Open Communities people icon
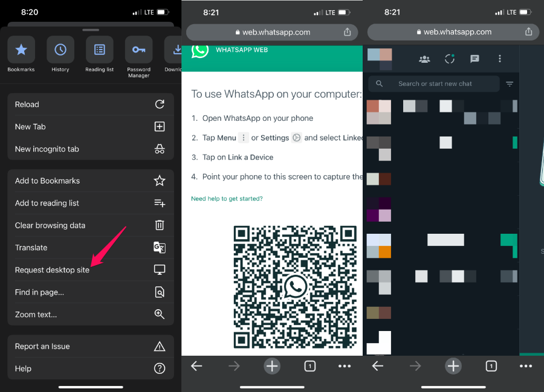 424,59
